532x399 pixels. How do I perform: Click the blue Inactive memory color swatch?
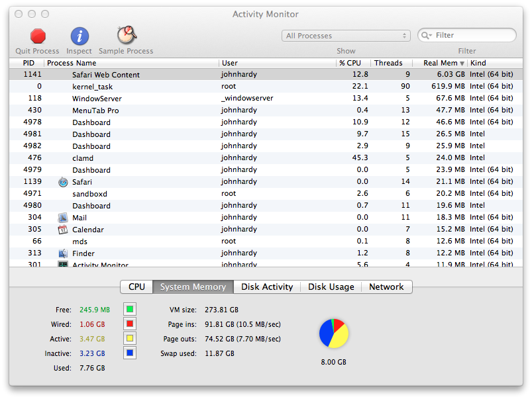(130, 353)
